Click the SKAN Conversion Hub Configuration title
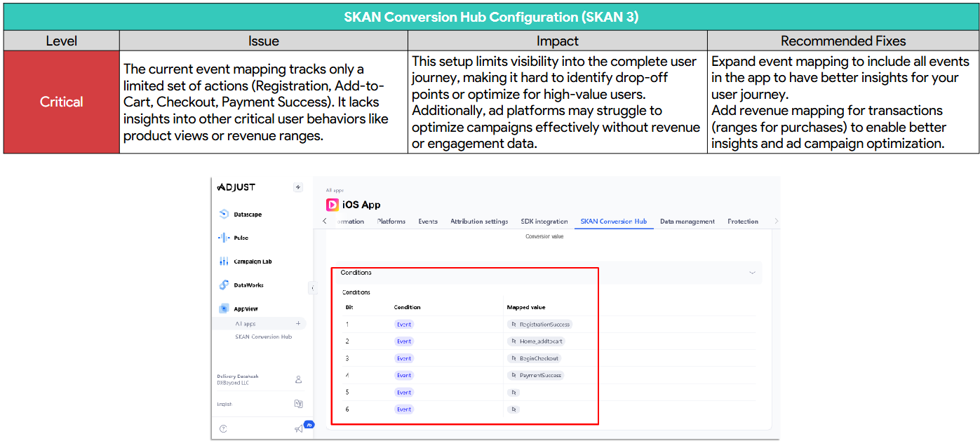Image resolution: width=980 pixels, height=448 pixels. [491, 17]
